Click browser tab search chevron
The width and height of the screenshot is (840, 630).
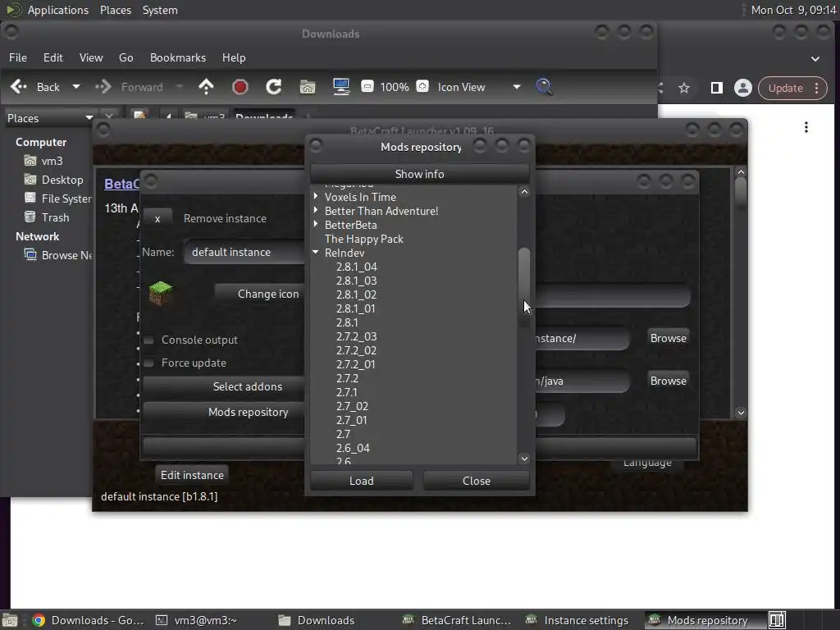815,59
